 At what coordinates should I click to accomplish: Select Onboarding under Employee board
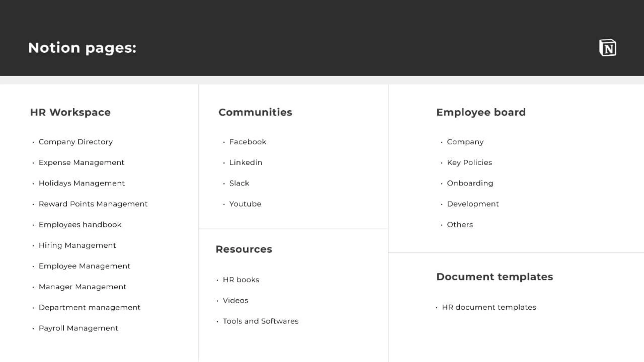tap(470, 183)
